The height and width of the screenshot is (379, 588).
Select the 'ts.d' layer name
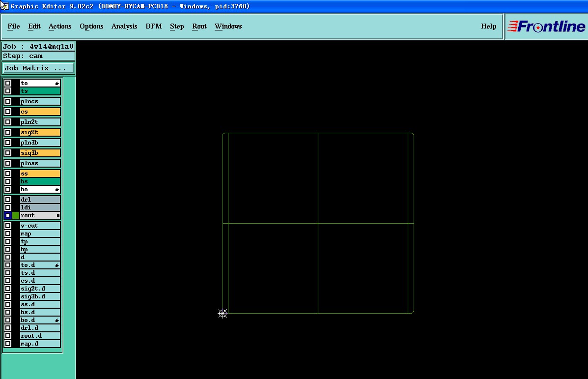(40, 273)
